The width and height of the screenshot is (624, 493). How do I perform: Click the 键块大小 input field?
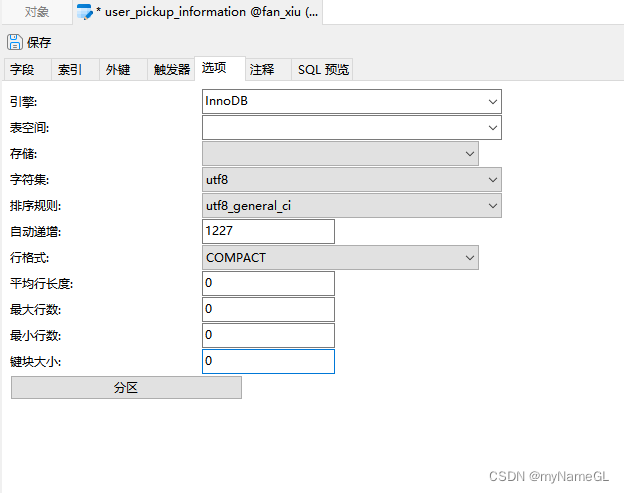click(x=268, y=361)
